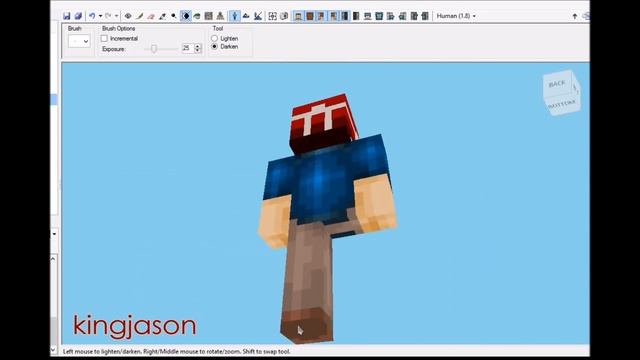Toggle helmet overlay visibility icon
The image size is (640, 360).
[367, 16]
